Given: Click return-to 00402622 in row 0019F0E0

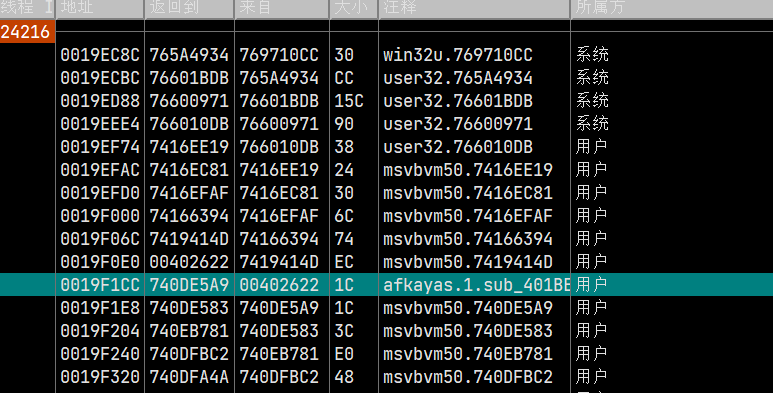Looking at the screenshot, I should point(189,262).
